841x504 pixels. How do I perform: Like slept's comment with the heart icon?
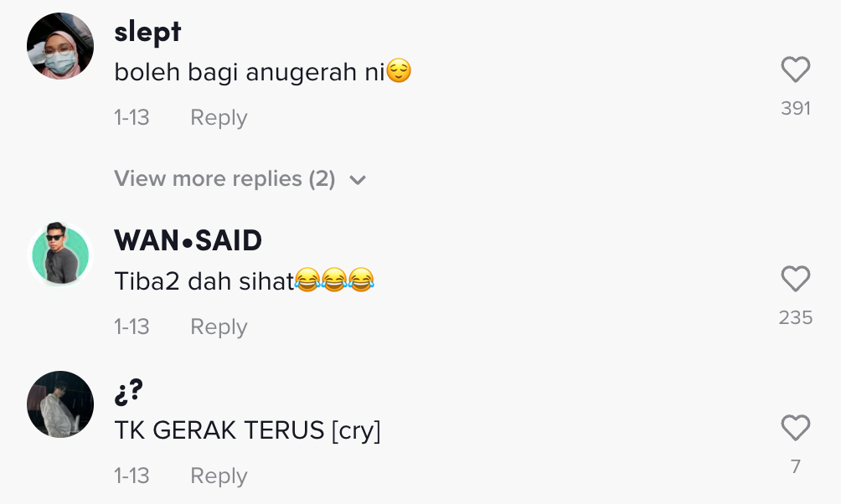point(796,69)
